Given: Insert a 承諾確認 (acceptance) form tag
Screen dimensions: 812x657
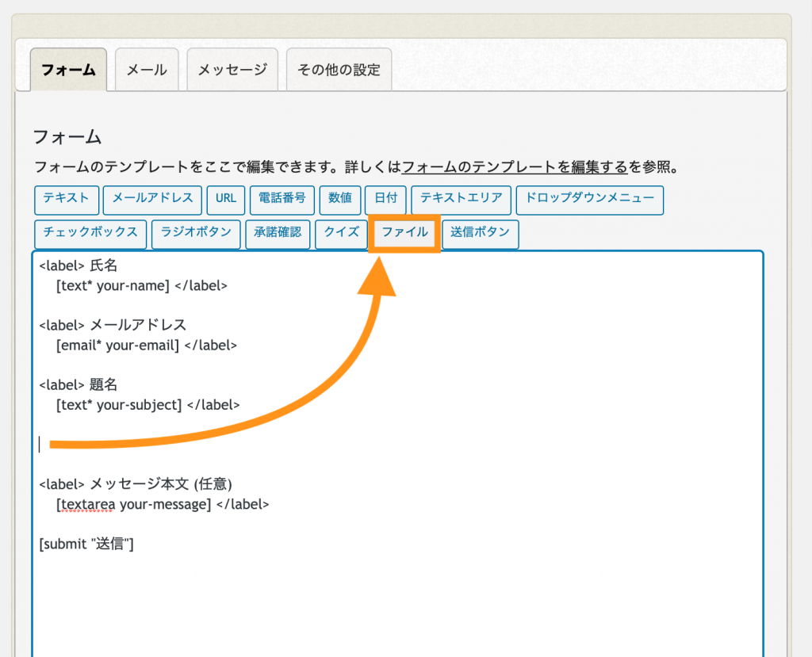Looking at the screenshot, I should click(x=278, y=235).
